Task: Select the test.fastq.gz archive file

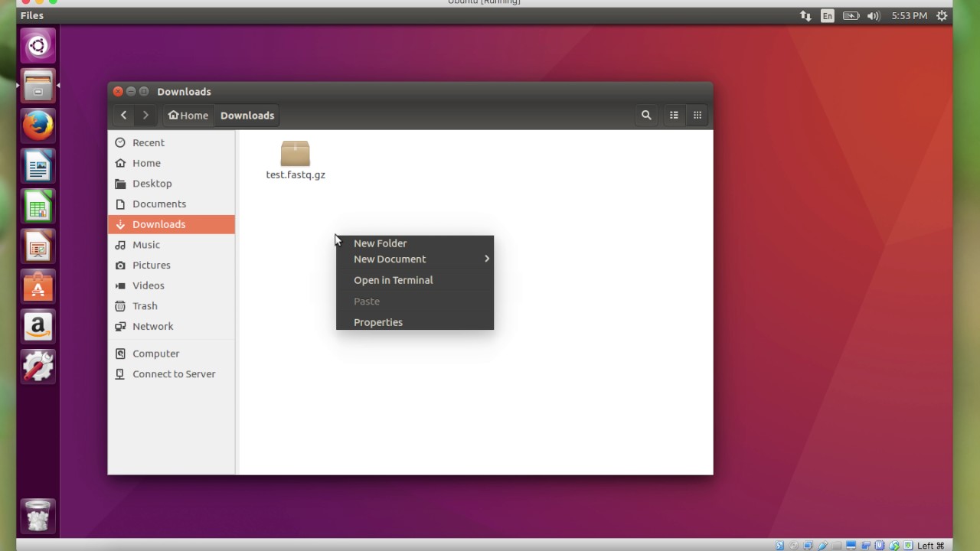Action: coord(296,160)
